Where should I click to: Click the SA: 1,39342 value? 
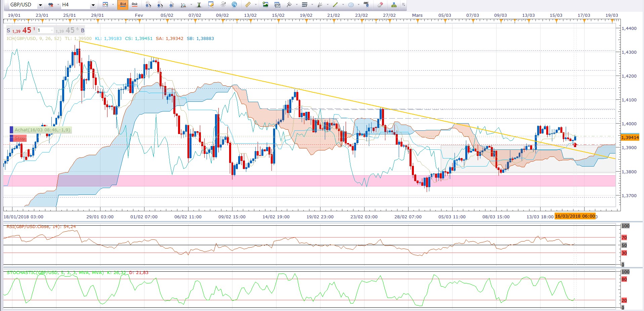pyautogui.click(x=170, y=39)
